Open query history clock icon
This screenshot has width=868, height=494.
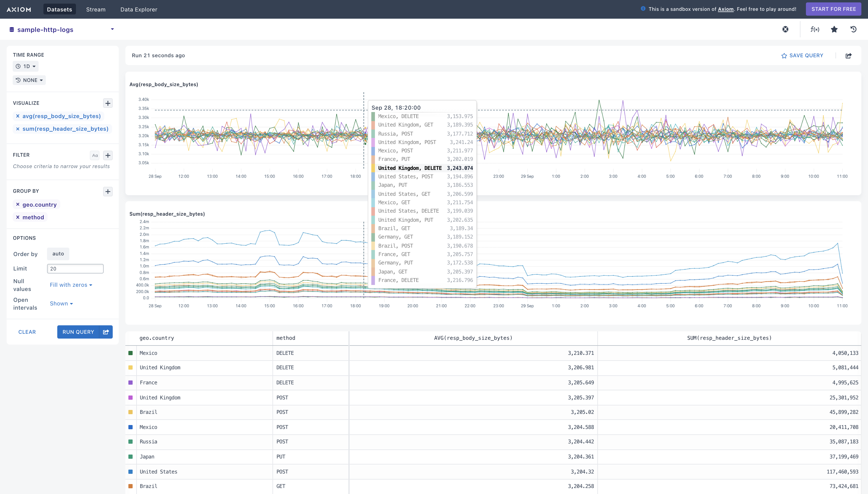click(x=854, y=30)
